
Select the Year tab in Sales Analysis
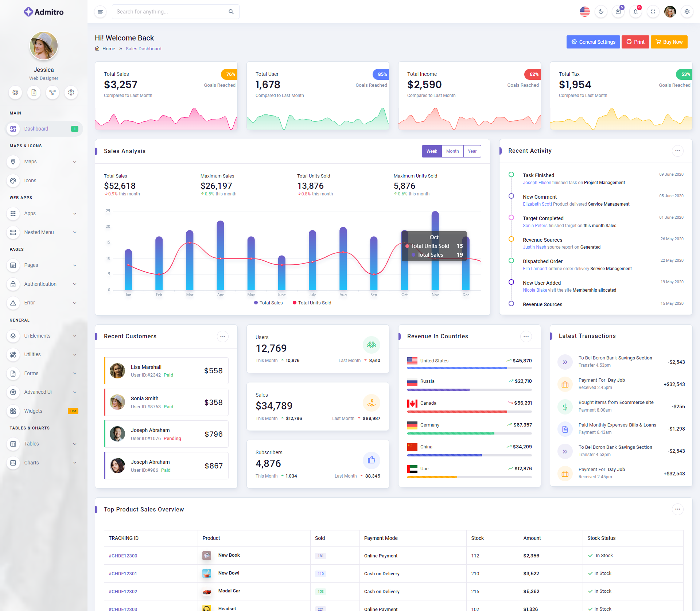point(472,151)
